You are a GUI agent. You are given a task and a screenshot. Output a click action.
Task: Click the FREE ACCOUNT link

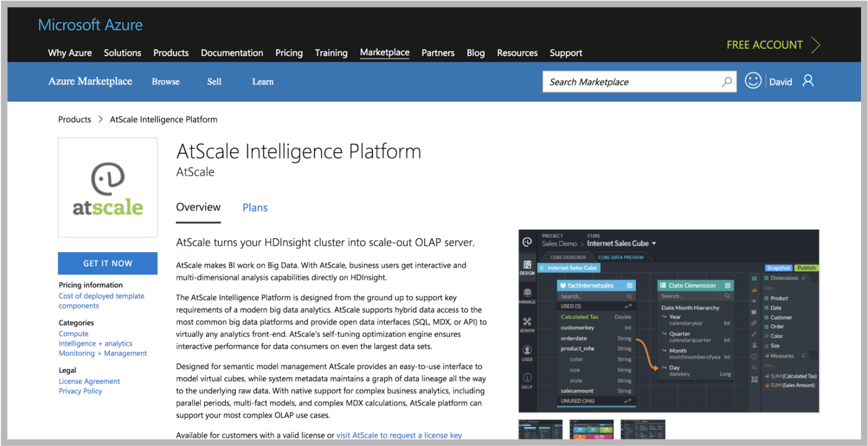pos(764,45)
